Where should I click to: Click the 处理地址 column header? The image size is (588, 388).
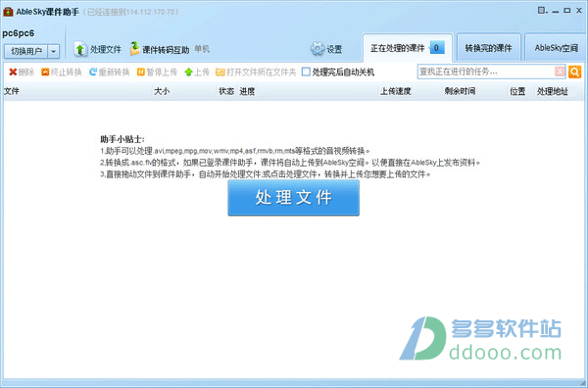(x=553, y=91)
